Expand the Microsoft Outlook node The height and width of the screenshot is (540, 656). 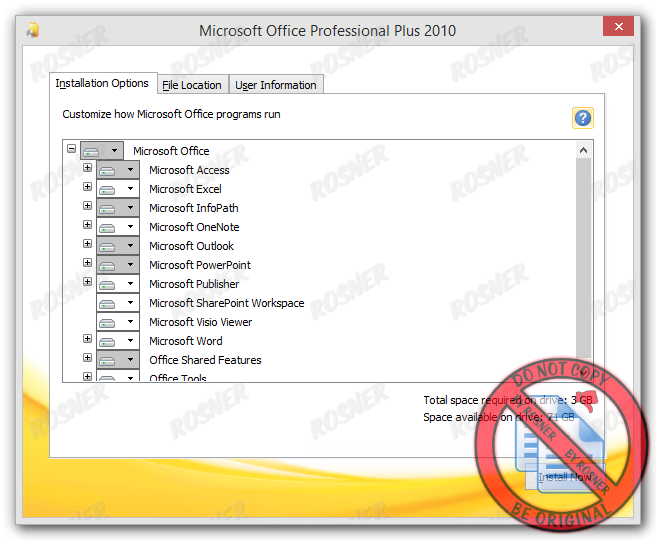[x=87, y=243]
